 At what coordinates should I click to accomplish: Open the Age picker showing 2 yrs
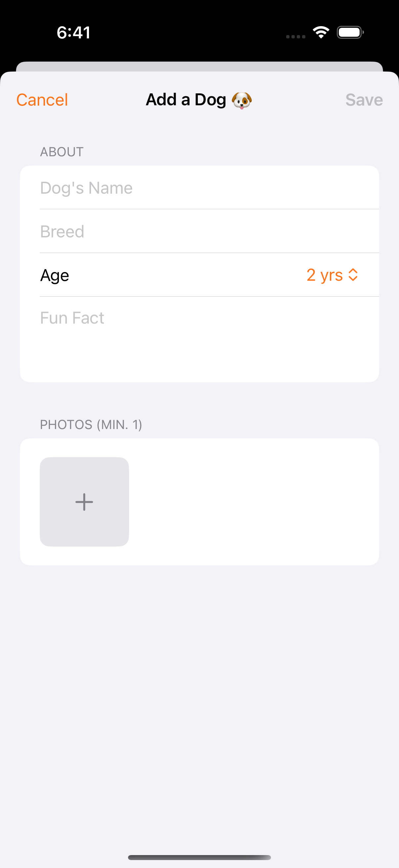pos(332,275)
